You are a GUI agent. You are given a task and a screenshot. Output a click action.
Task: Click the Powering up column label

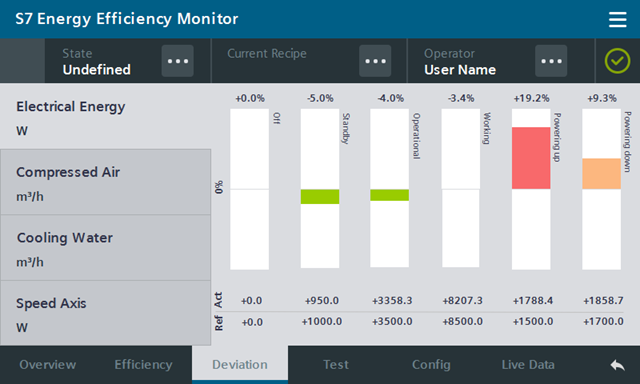tap(557, 137)
